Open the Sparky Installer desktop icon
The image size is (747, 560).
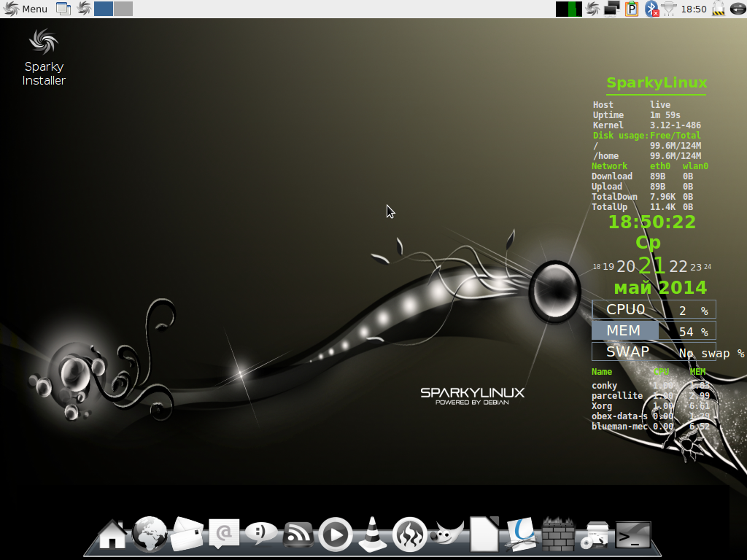pyautogui.click(x=44, y=57)
